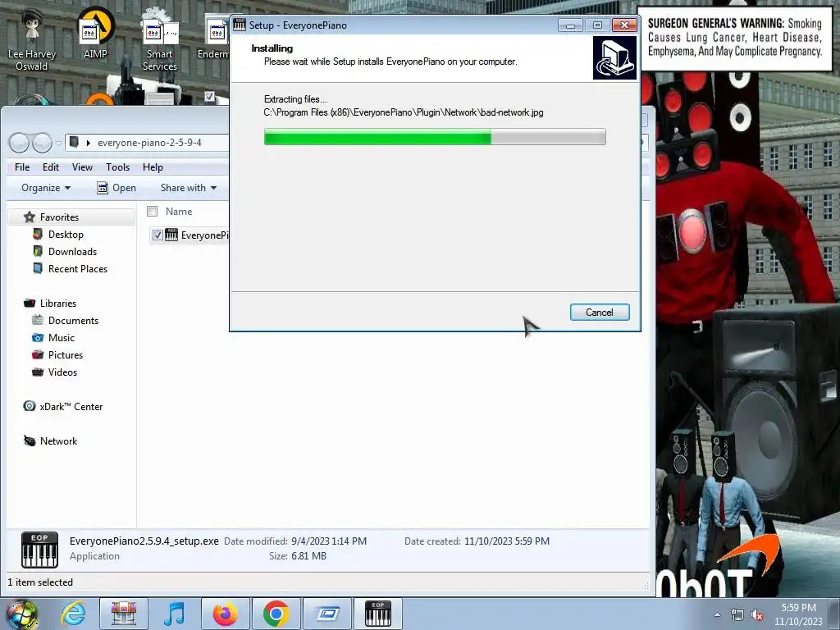Click the Open toolbar button in Explorer
The height and width of the screenshot is (630, 840).
click(x=116, y=188)
